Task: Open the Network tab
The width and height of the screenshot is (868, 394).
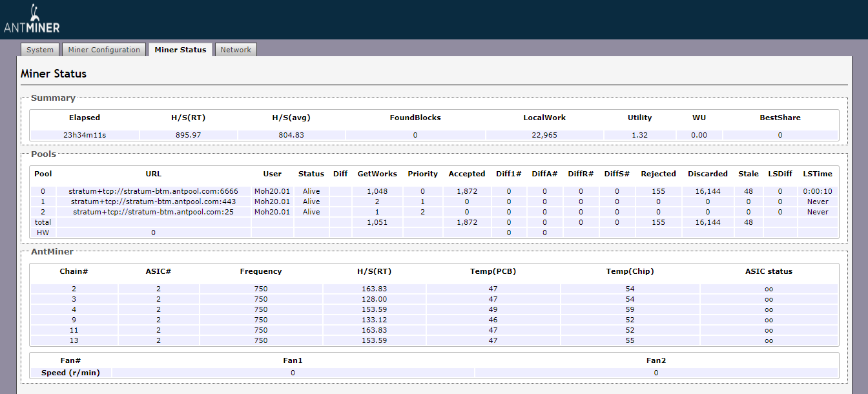Action: coord(236,50)
